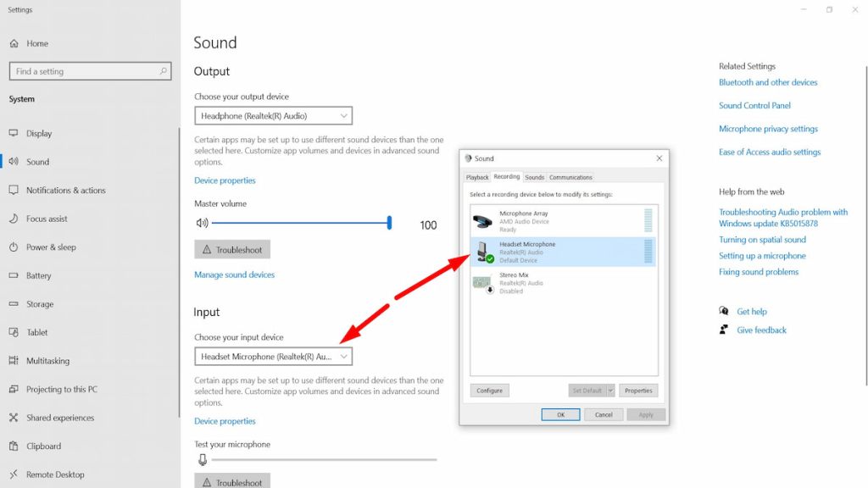Click the master volume slider handle
This screenshot has height=488, width=868.
[389, 223]
